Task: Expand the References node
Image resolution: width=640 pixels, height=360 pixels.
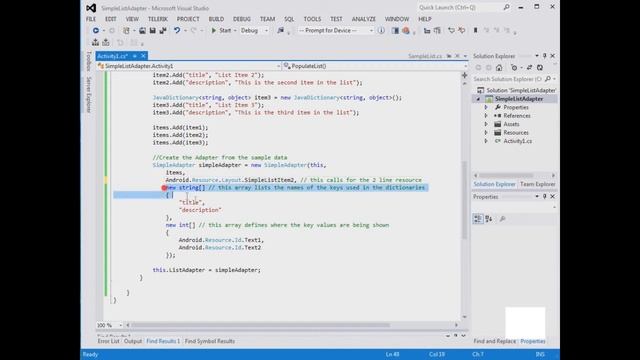Action: (486, 116)
